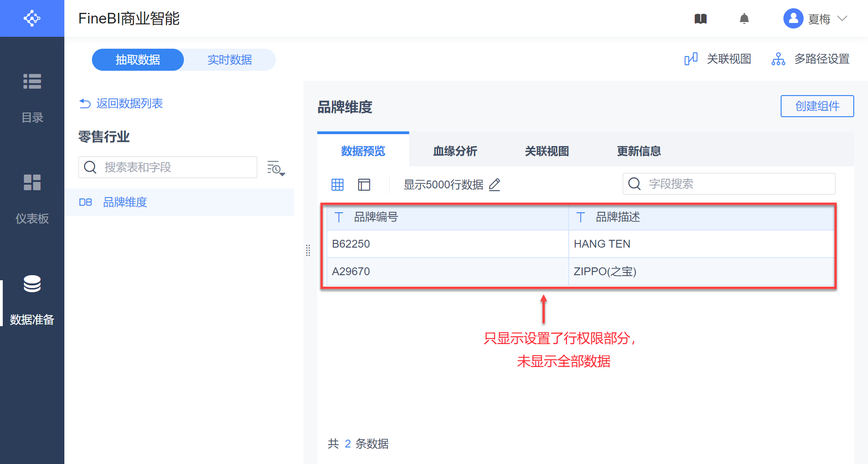Screen dimensions: 868x464
Task: Click the 共 2 条数据 row count text
Action: (358, 444)
